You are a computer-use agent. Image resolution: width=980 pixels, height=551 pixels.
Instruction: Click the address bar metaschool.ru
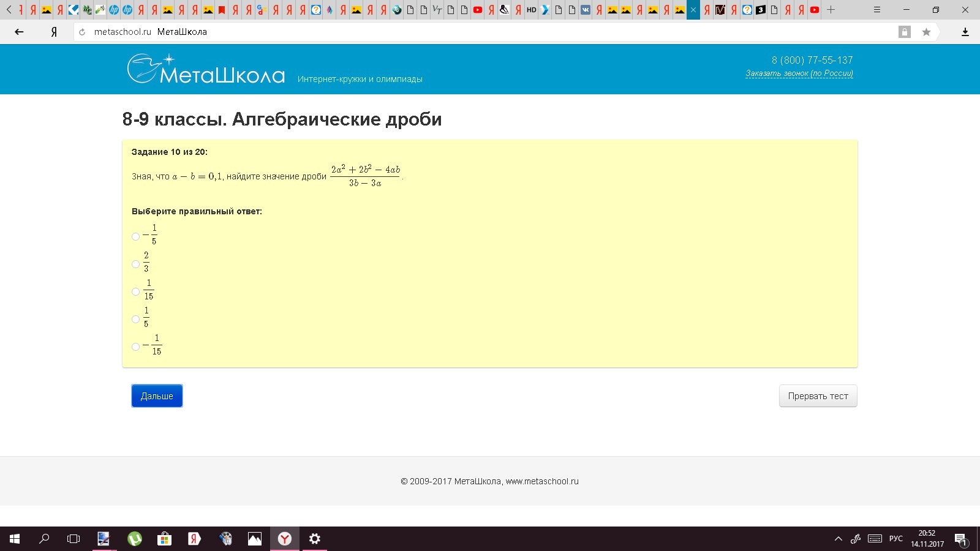pyautogui.click(x=123, y=32)
